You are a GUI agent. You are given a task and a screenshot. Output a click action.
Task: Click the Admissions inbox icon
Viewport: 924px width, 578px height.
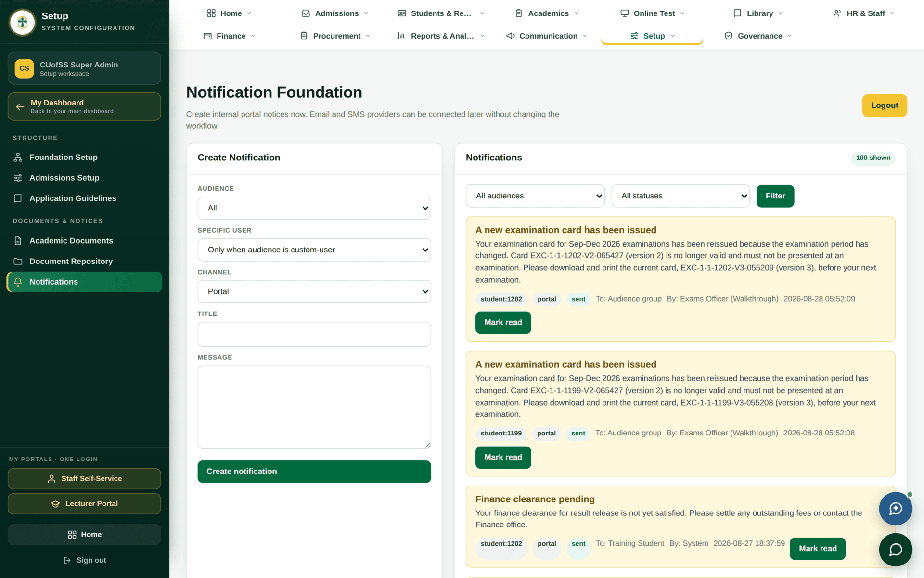pyautogui.click(x=306, y=13)
